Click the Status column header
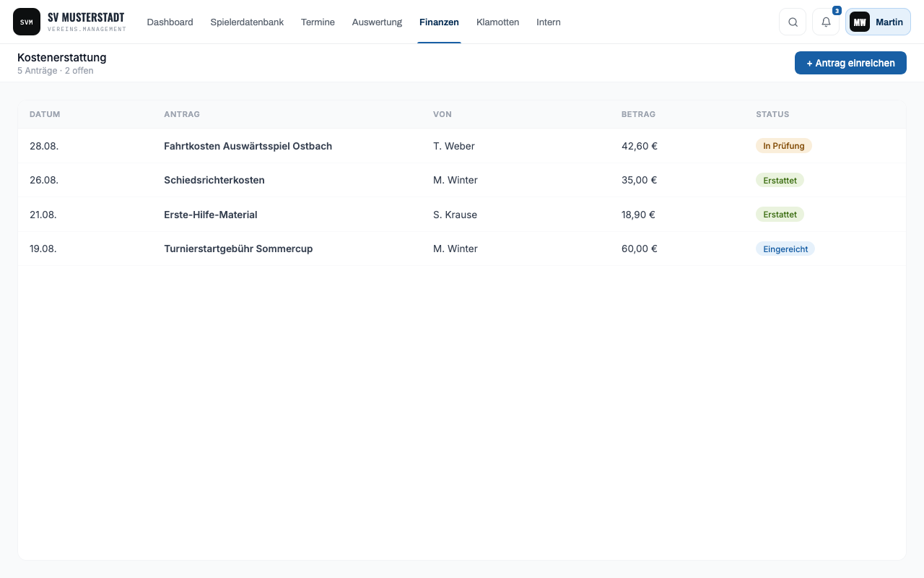This screenshot has height=578, width=924. 772,114
